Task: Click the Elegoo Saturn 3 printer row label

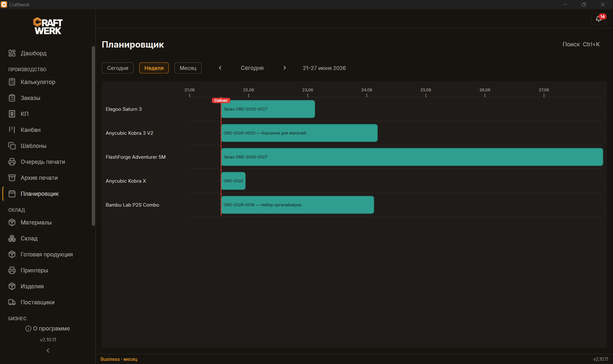Action: (124, 109)
